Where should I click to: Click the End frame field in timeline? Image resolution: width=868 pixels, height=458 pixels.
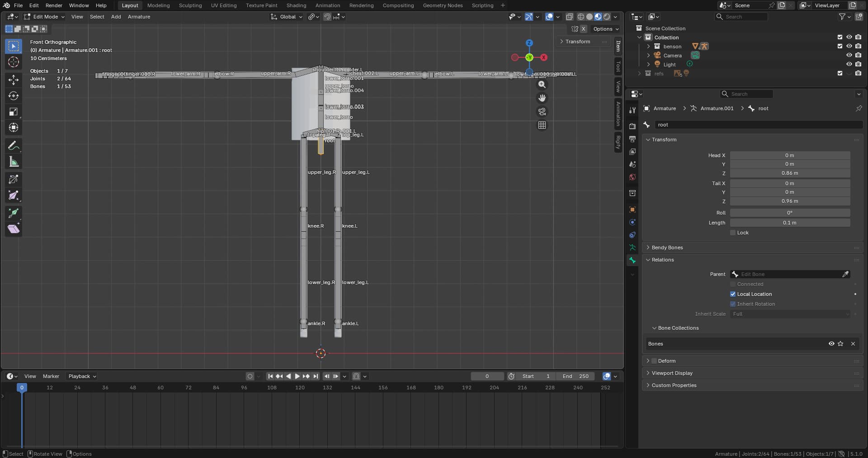coord(575,376)
